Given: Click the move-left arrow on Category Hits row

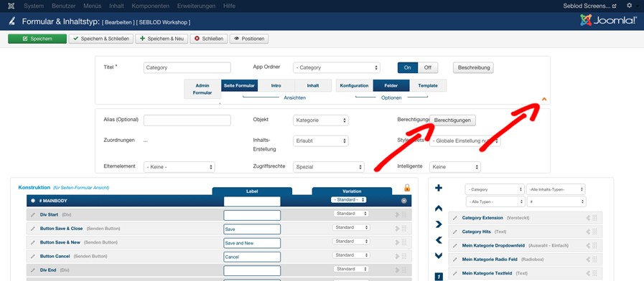Looking at the screenshot, I should tap(588, 232).
